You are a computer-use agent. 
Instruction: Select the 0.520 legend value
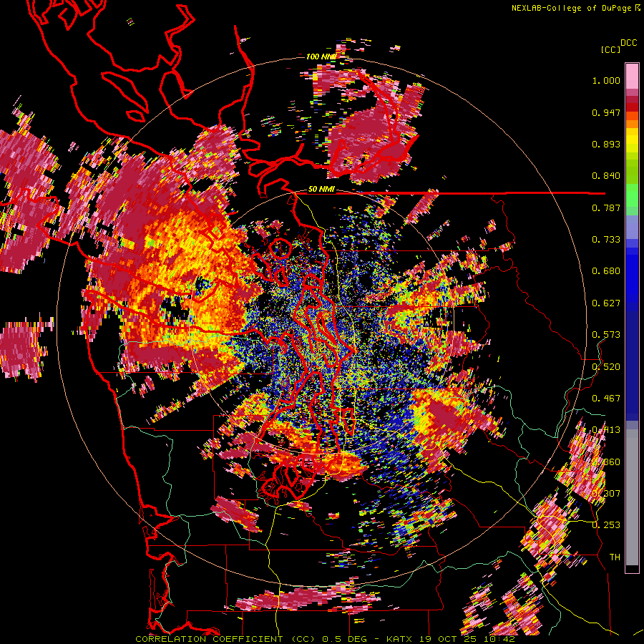click(x=606, y=367)
